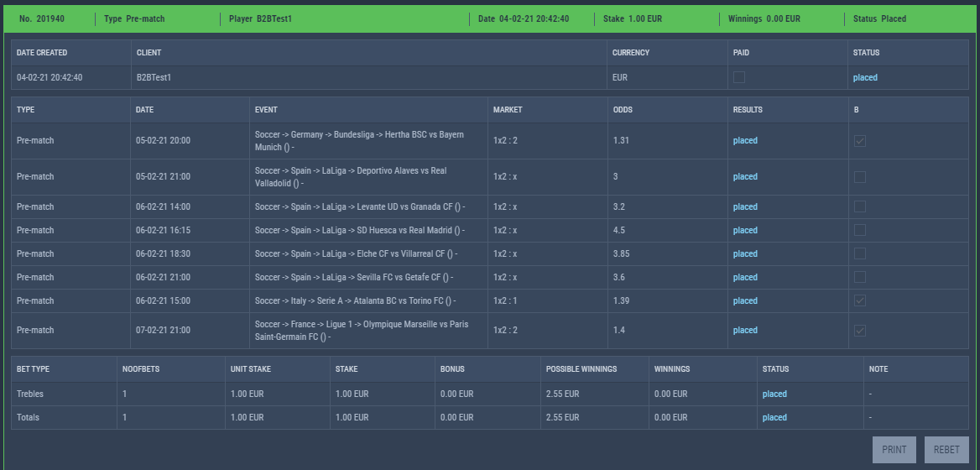Viewport: 980px width, 470px height.
Task: Toggle the Paid checkbox for B2BTest1
Action: pos(738,77)
